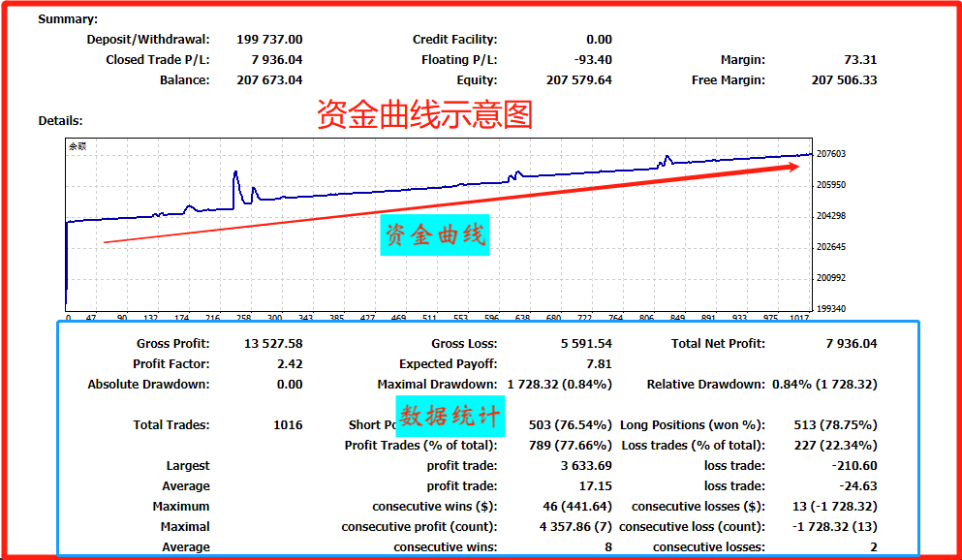Click the Maximal Drawdown value 1 728.32 (0.84%)
The width and height of the screenshot is (962, 560).
click(x=559, y=385)
